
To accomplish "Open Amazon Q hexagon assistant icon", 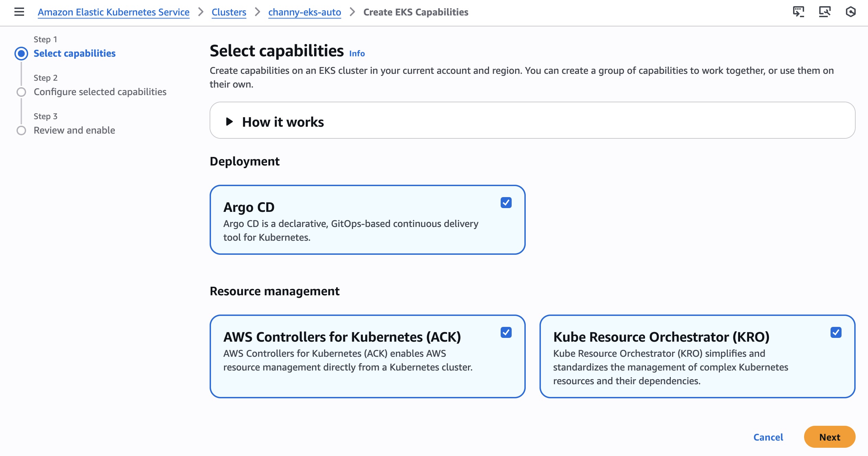I will point(850,12).
